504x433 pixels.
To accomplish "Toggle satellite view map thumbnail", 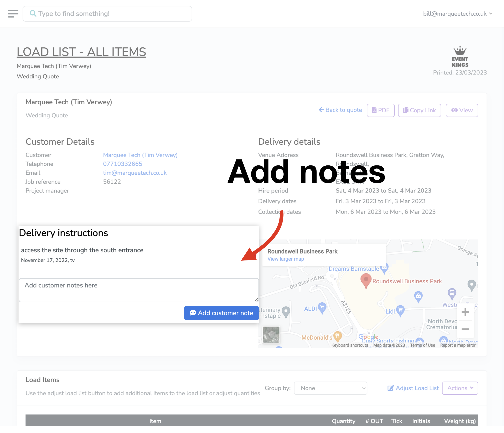I will click(271, 334).
